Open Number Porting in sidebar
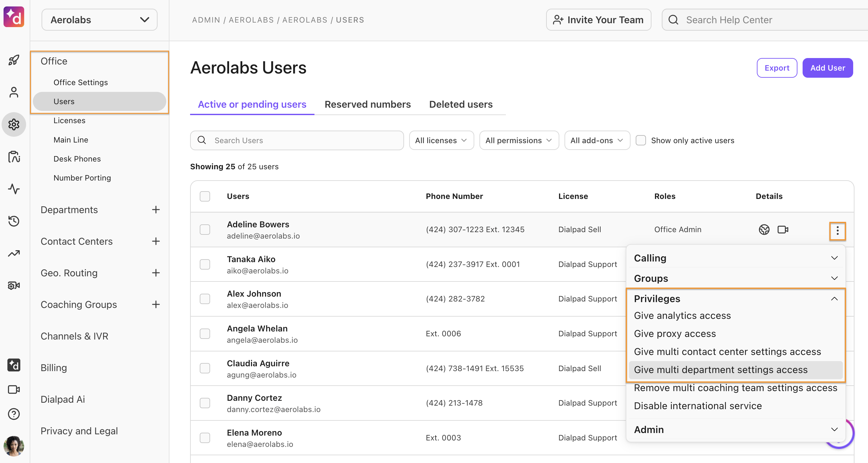Screen dimensions: 868x463 (x=82, y=178)
